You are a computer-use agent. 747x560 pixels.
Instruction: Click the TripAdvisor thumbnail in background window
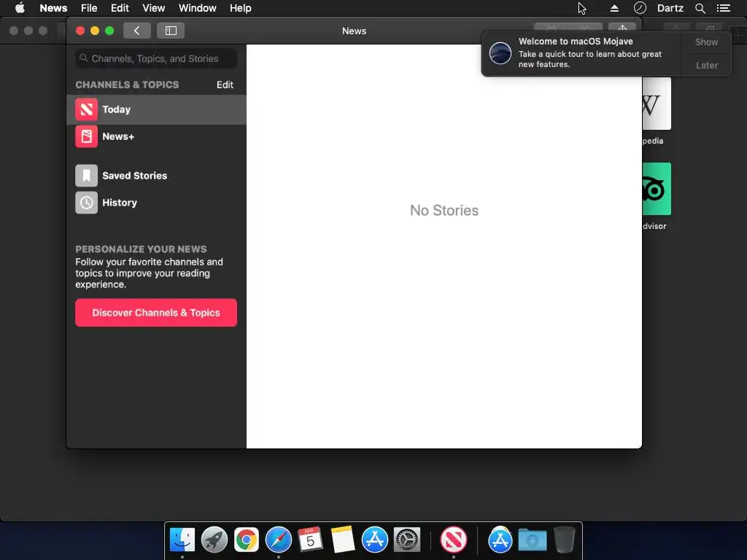point(657,189)
